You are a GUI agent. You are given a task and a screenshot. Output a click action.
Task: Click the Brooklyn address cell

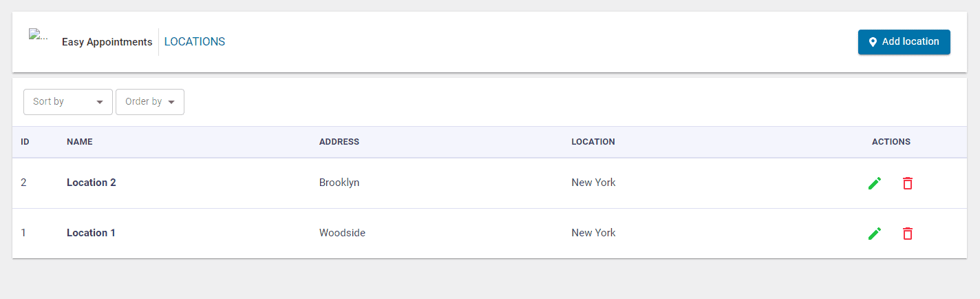339,183
